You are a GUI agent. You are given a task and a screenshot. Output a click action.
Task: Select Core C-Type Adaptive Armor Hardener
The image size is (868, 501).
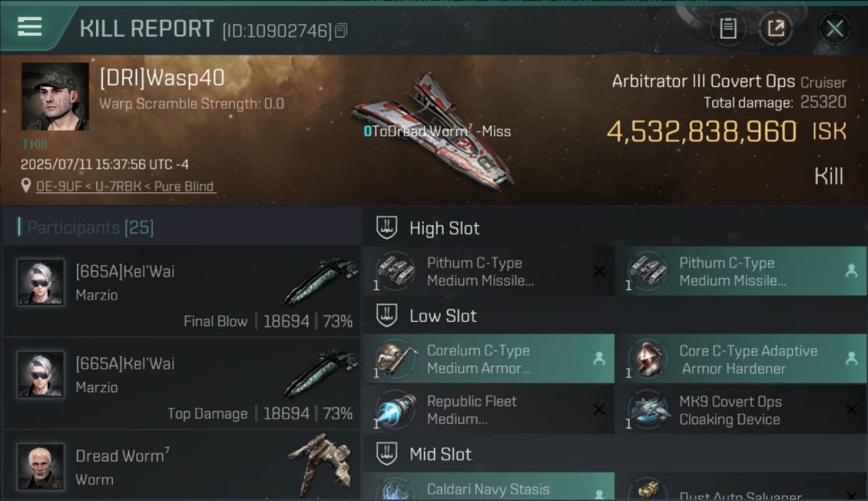coord(740,359)
